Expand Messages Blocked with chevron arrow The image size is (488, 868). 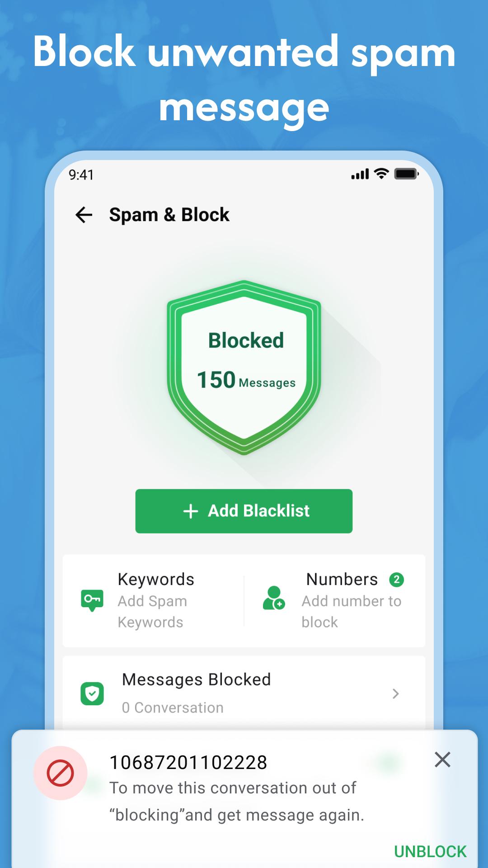click(x=396, y=693)
